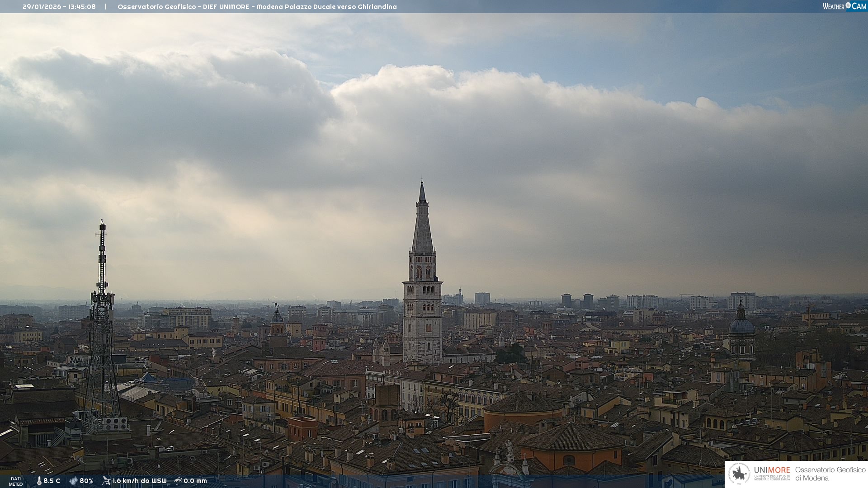Click the blue church dome
The image size is (868, 488).
(741, 325)
